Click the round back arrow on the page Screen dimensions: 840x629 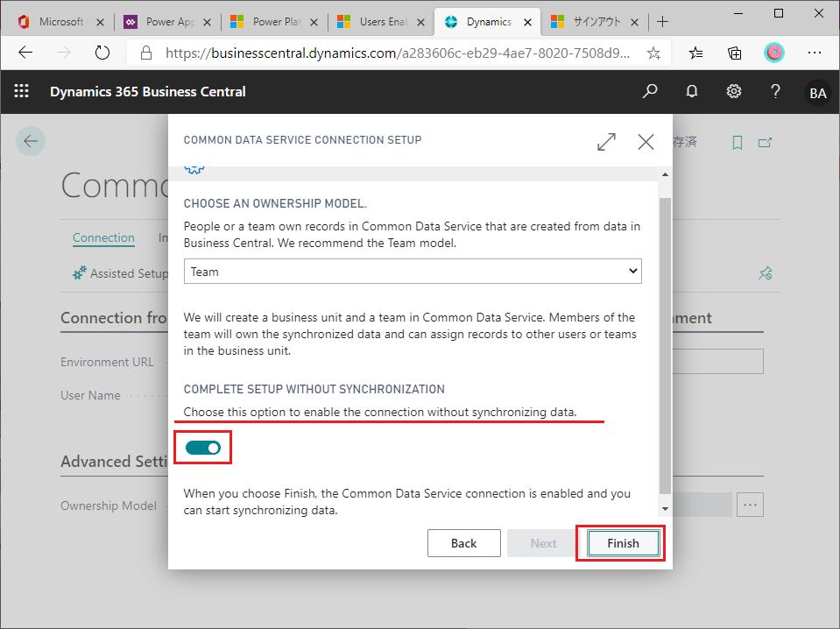[31, 141]
